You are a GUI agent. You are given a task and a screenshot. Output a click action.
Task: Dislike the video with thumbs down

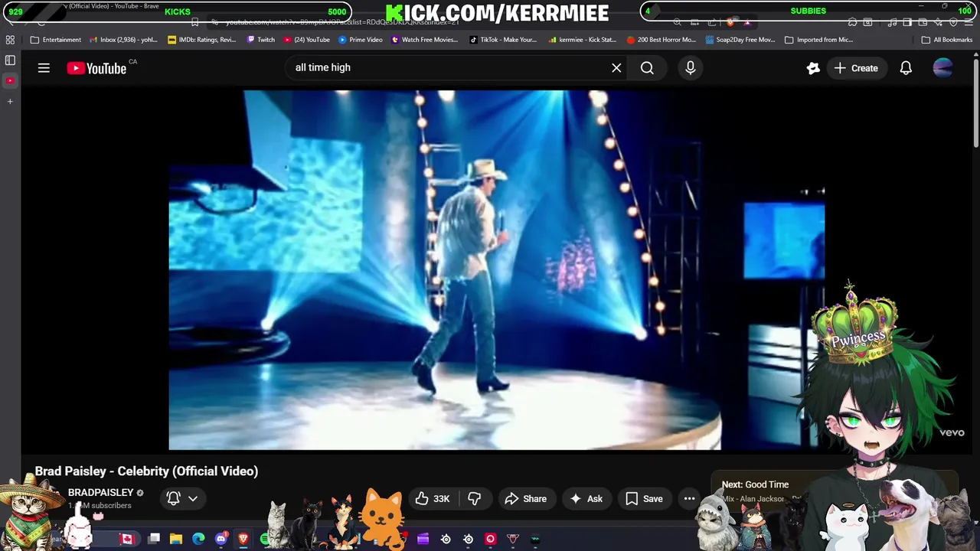(474, 499)
